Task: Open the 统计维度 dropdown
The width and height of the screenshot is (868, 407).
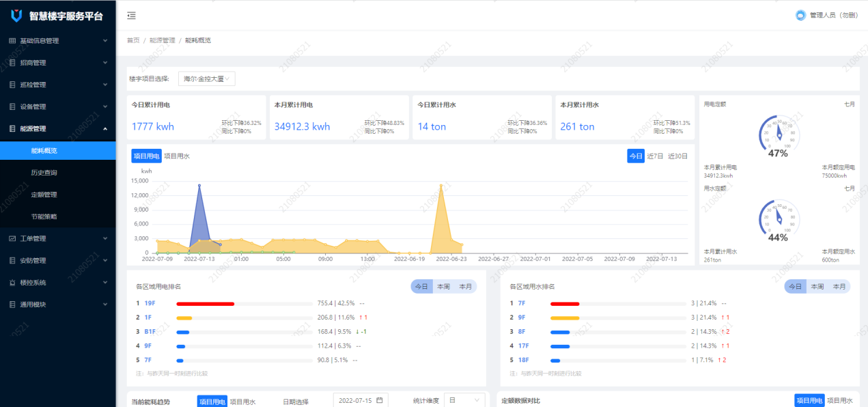Action: 464,400
